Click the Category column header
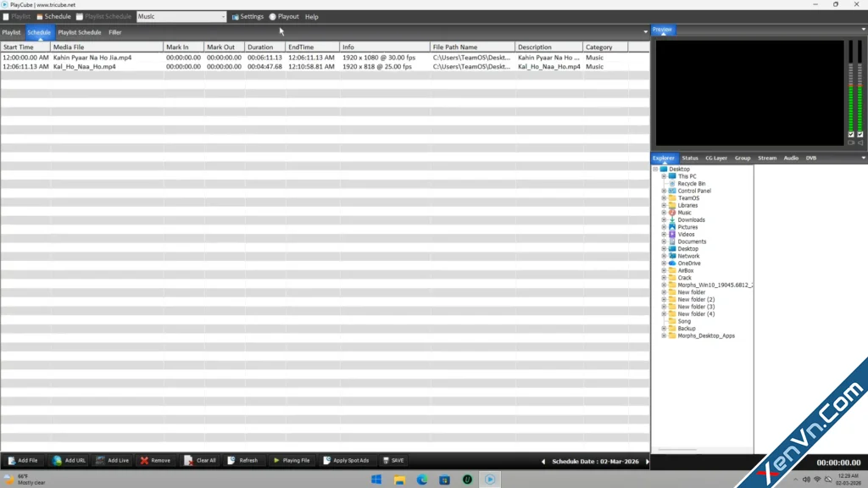The height and width of the screenshot is (488, 868). (x=605, y=47)
